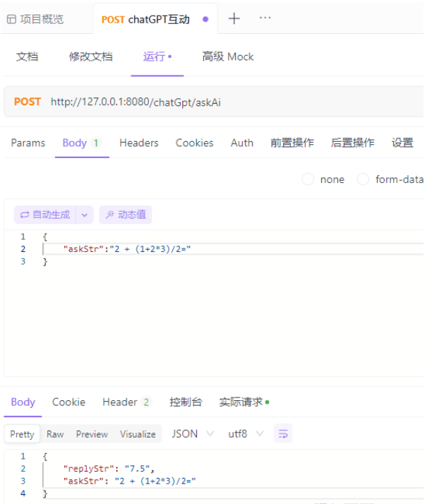Open the response Cookie tab
The width and height of the screenshot is (427, 504).
click(x=68, y=402)
